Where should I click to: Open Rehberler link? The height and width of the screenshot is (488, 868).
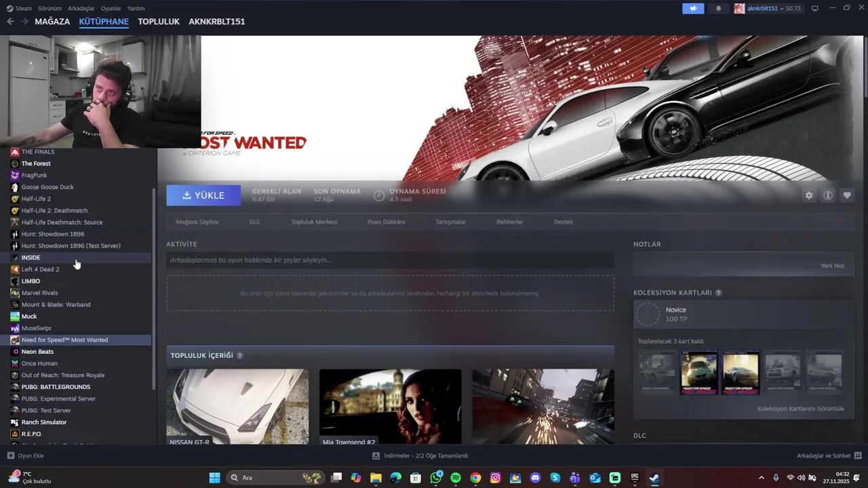pyautogui.click(x=510, y=222)
